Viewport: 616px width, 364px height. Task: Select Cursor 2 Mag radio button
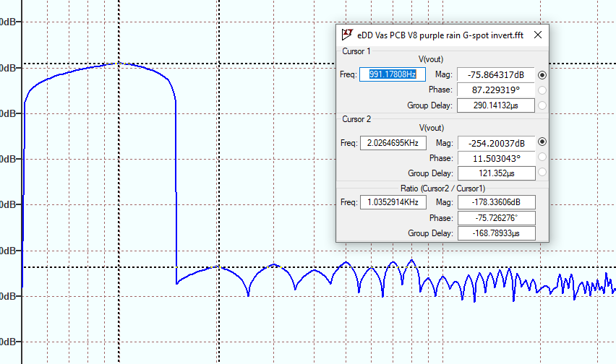pyautogui.click(x=542, y=142)
